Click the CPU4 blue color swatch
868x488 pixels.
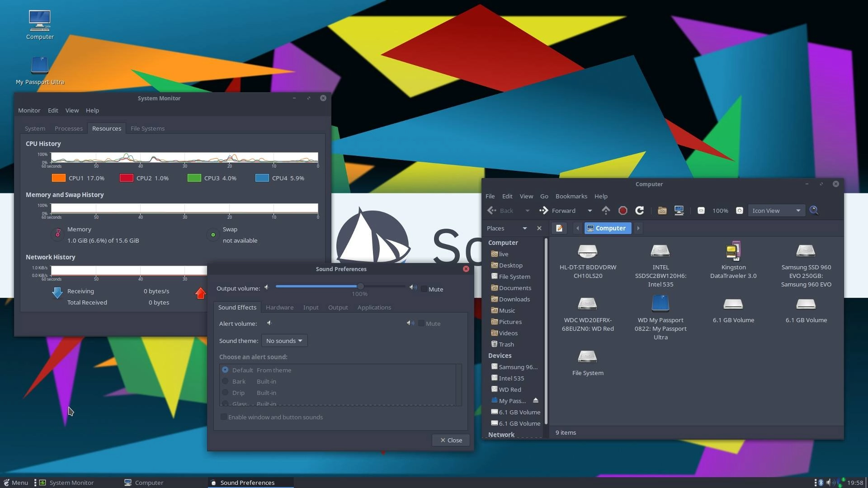coord(262,178)
